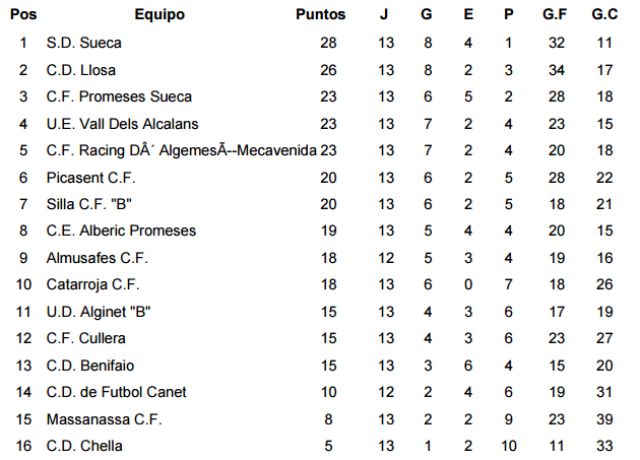Click U.E. Vall Dels Alcalans row

tap(123, 124)
